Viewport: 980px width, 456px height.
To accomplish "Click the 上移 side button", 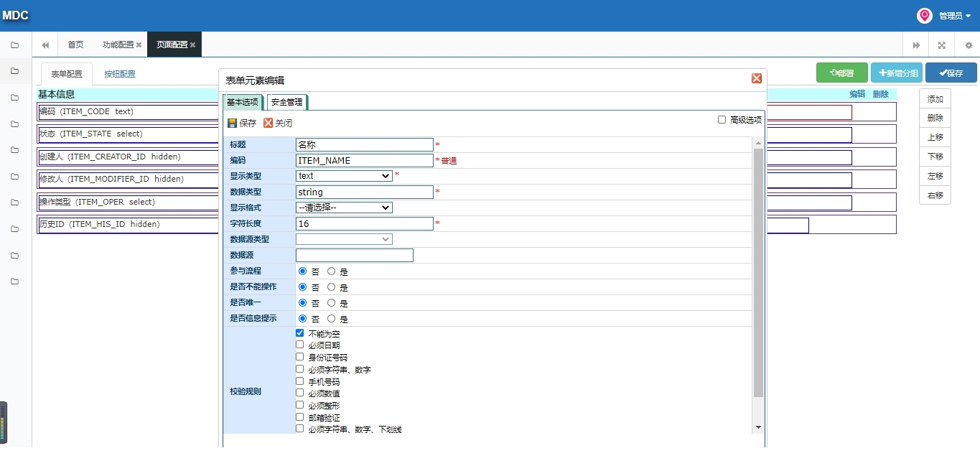I will click(x=935, y=138).
